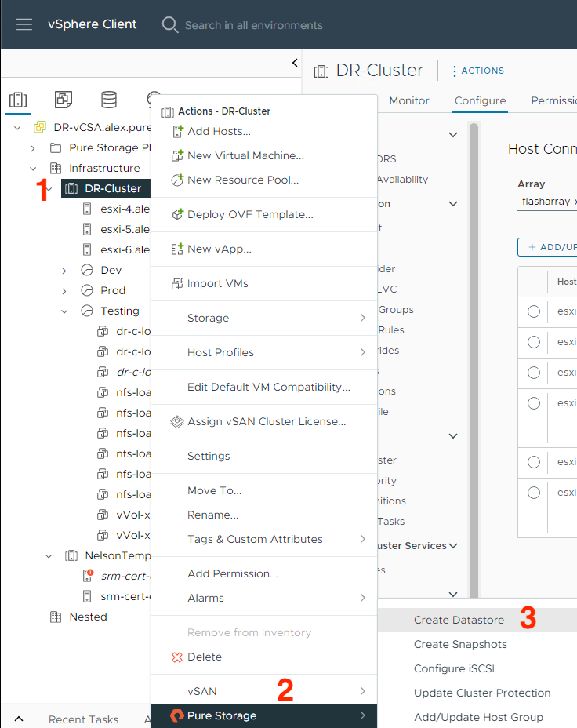This screenshot has height=728, width=577.
Task: Open the vSAN submenu
Action: tap(264, 691)
